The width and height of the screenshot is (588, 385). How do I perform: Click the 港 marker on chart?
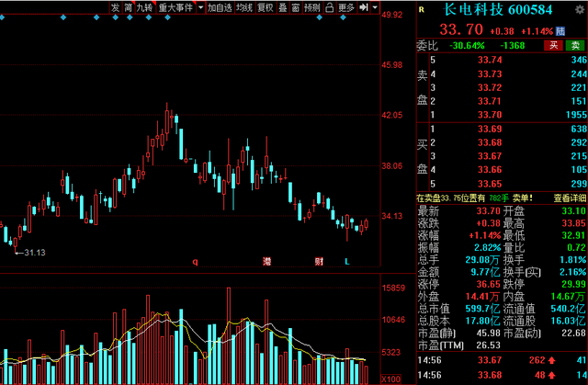click(266, 261)
